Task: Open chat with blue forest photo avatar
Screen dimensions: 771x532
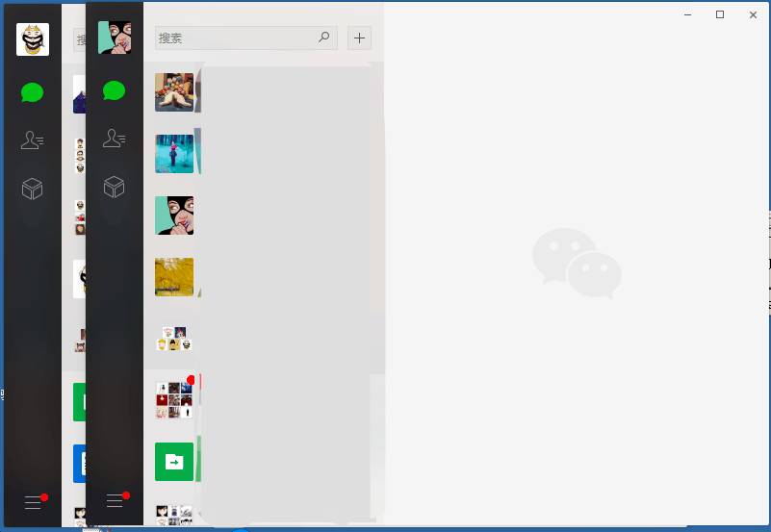Action: (174, 154)
